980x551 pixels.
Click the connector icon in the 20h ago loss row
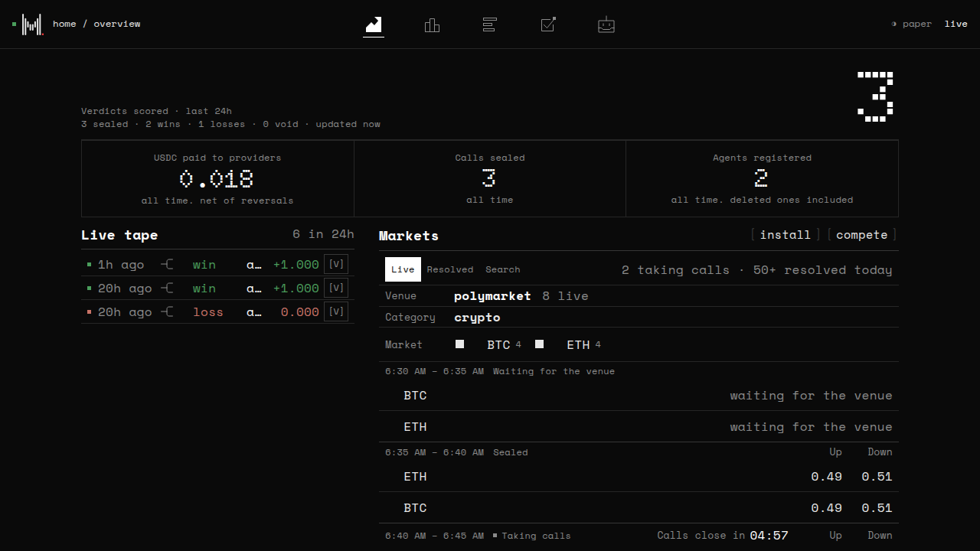(x=167, y=312)
